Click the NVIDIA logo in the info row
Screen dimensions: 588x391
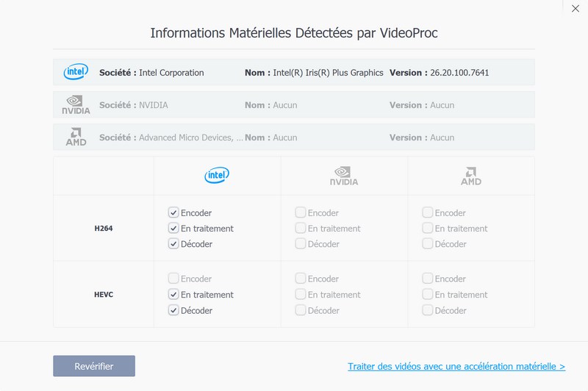76,105
